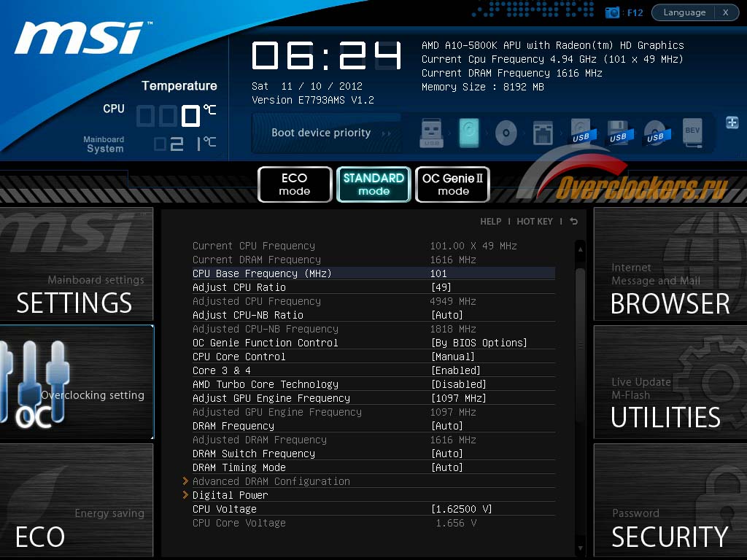
Task: Click the F12 screenshot camera icon
Action: click(612, 12)
